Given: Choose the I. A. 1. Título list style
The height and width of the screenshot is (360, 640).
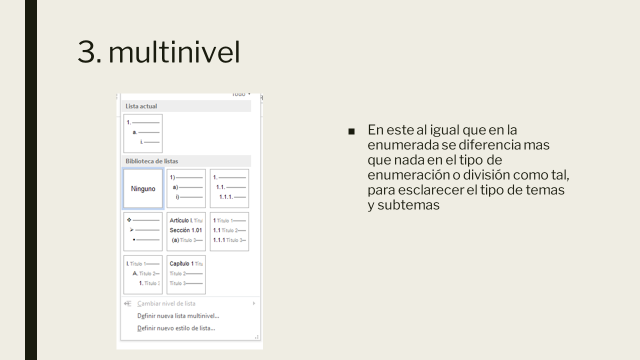Looking at the screenshot, I should click(x=143, y=275).
